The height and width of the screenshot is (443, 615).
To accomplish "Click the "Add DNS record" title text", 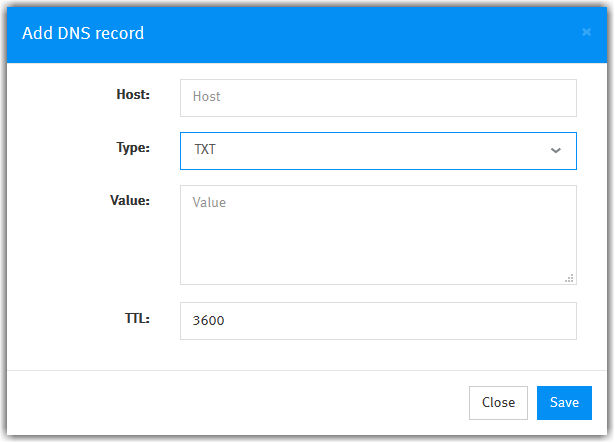I will (x=83, y=33).
